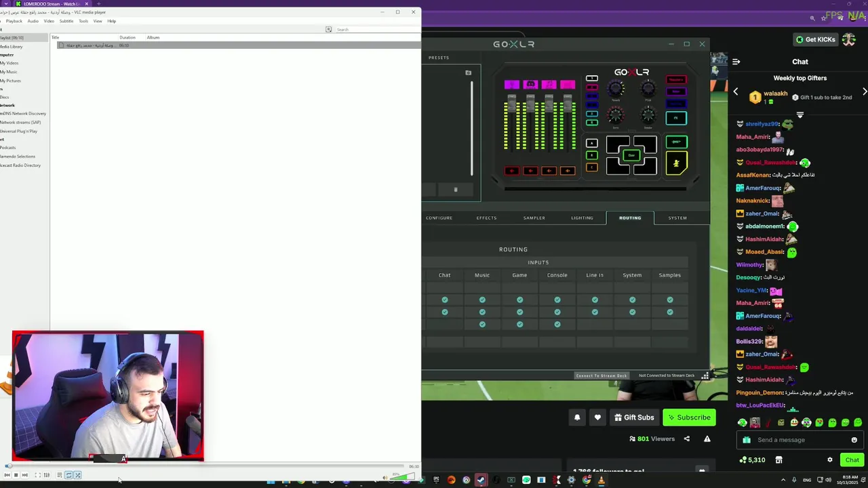Click the VLC playlist Search field

pos(376,29)
